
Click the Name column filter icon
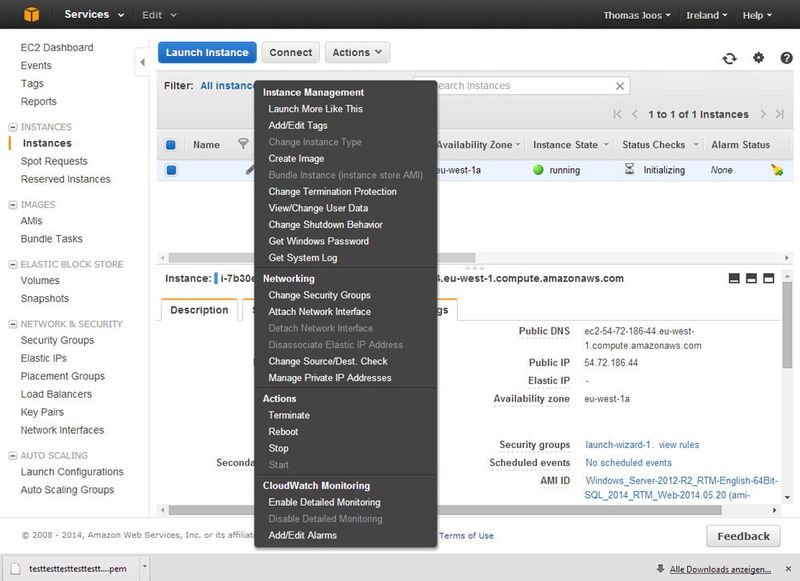pyautogui.click(x=241, y=144)
